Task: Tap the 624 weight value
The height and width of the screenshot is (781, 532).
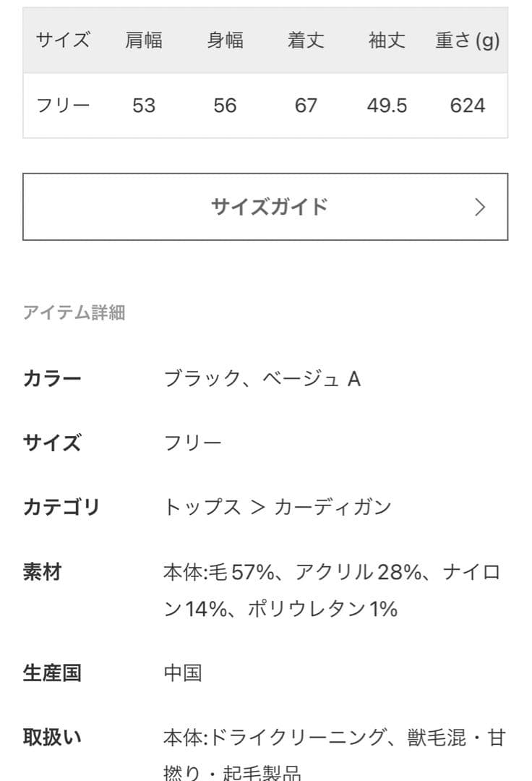Action: (467, 106)
